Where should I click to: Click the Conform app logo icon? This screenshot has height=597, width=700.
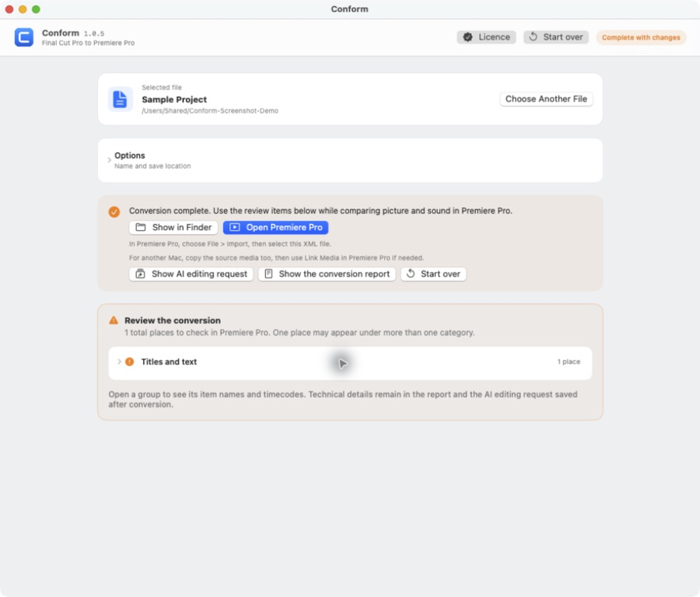click(23, 37)
